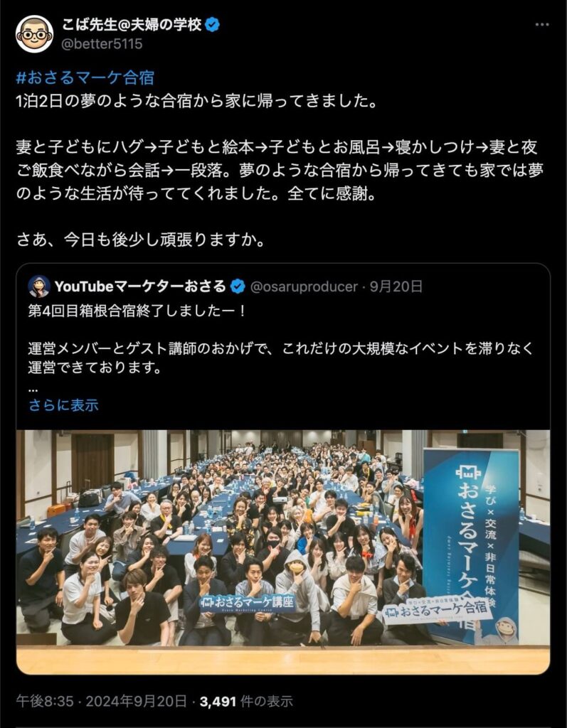This screenshot has width=567, height=728.
Task: Click the blue おさるマーケ合宿 banner in photo
Action: tap(470, 543)
